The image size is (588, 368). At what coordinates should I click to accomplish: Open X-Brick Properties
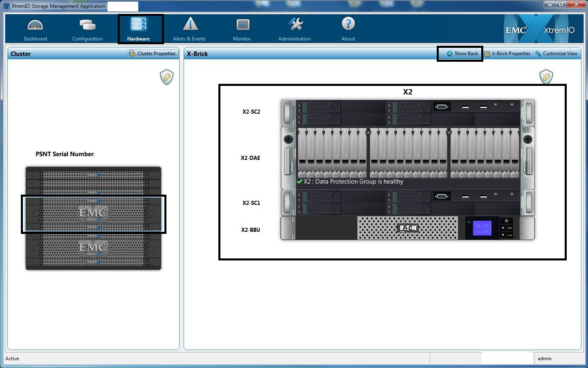[x=507, y=54]
